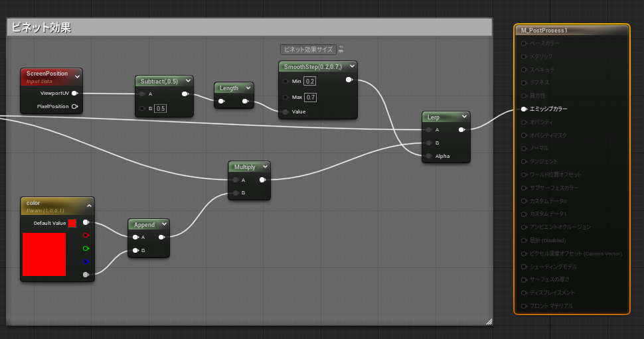
Task: Click the Lerp node B input pin
Action: tap(429, 143)
